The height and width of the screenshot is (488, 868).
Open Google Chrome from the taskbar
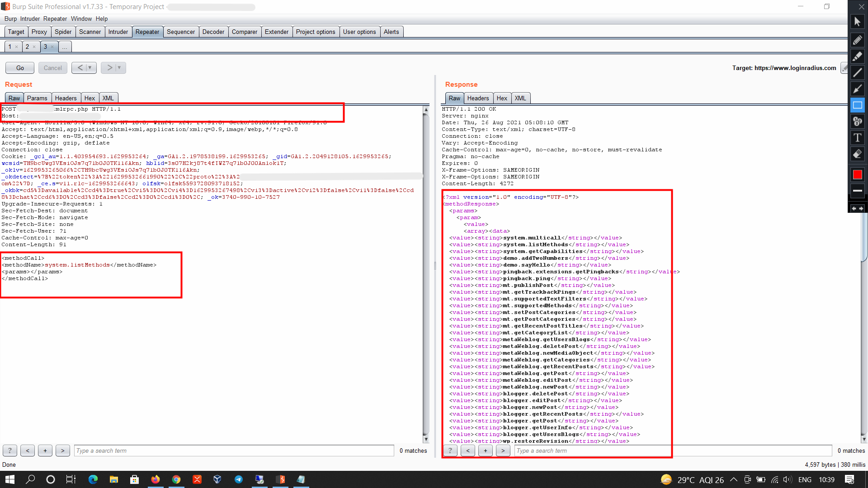[176, 479]
